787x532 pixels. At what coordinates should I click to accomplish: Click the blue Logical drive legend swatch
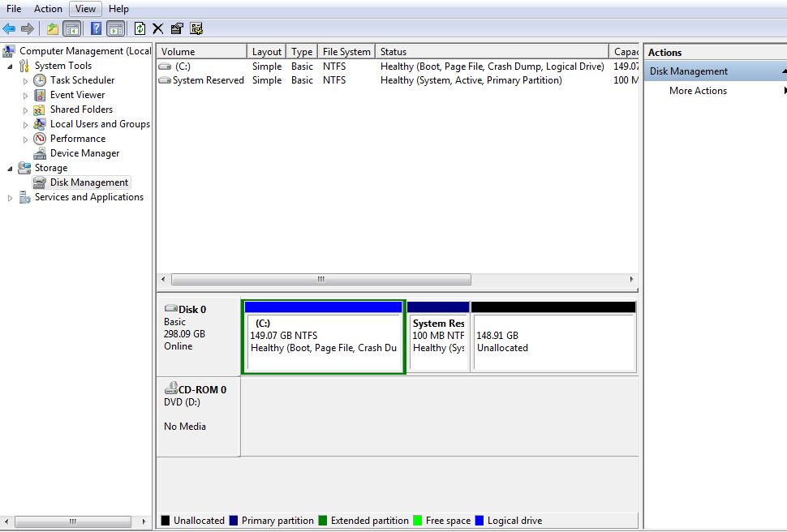(x=480, y=521)
